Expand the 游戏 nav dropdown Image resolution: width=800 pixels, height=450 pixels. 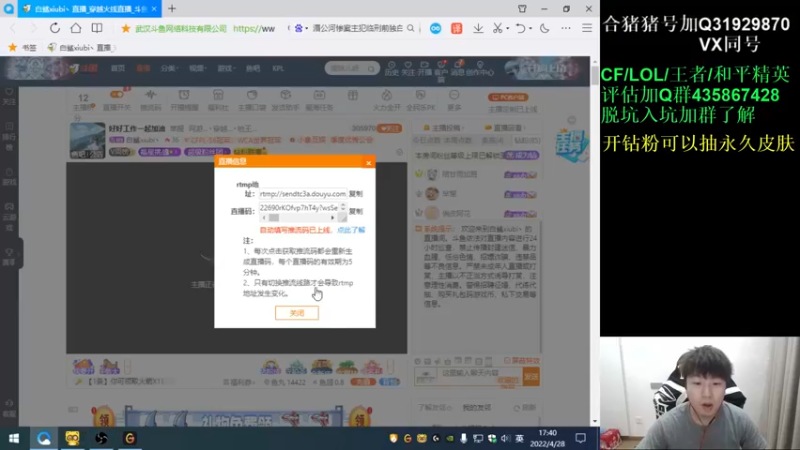pos(226,68)
